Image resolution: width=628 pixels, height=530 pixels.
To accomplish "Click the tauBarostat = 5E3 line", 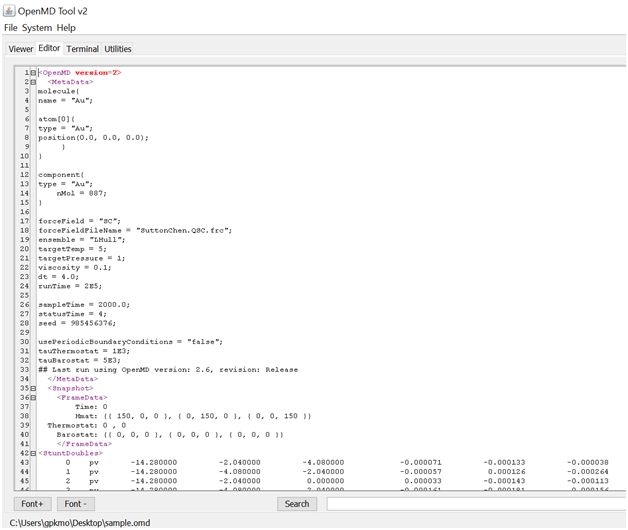I will [79, 361].
